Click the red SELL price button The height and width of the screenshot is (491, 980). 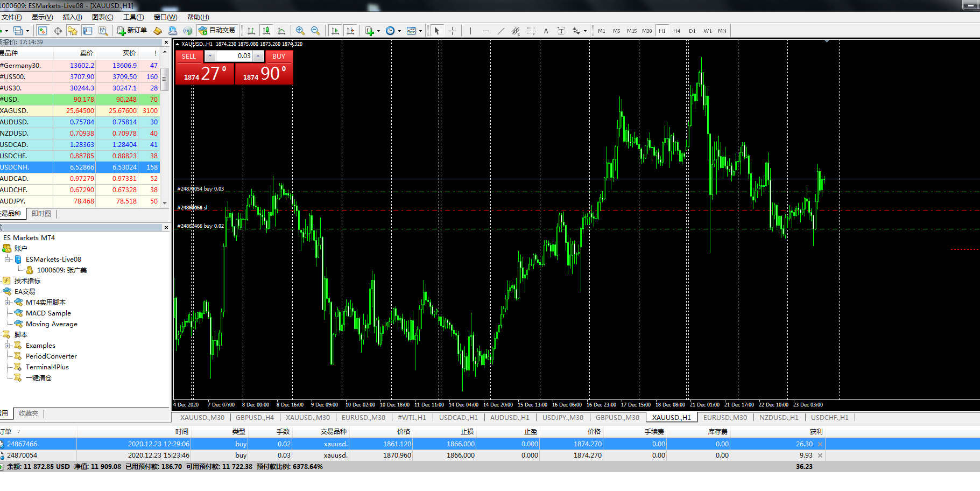pos(205,74)
